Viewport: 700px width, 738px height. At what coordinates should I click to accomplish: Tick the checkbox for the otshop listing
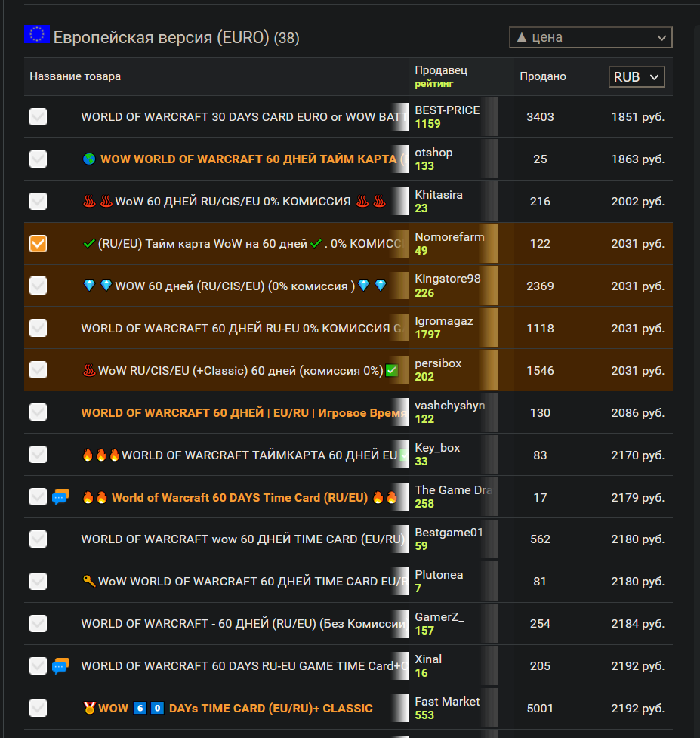[x=38, y=159]
